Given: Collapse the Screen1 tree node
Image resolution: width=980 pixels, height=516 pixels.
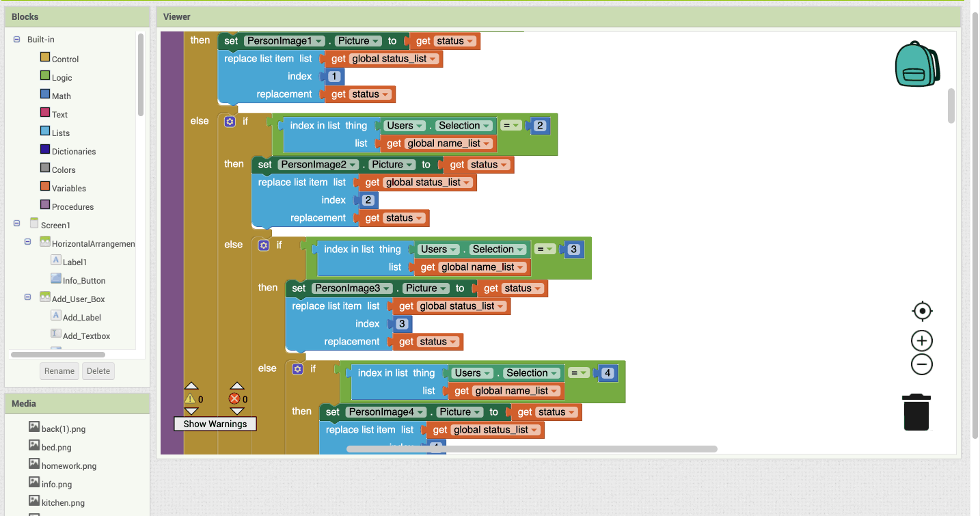Looking at the screenshot, I should (x=16, y=224).
